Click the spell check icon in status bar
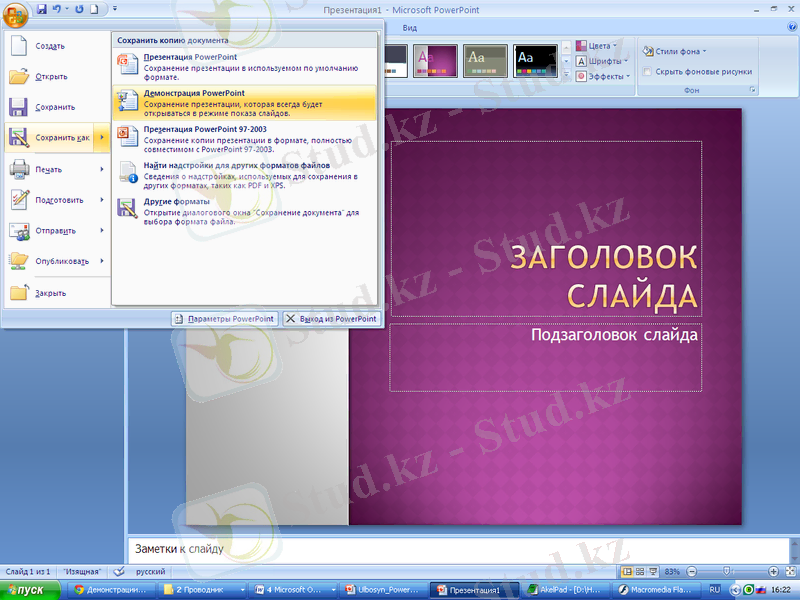 [x=119, y=571]
